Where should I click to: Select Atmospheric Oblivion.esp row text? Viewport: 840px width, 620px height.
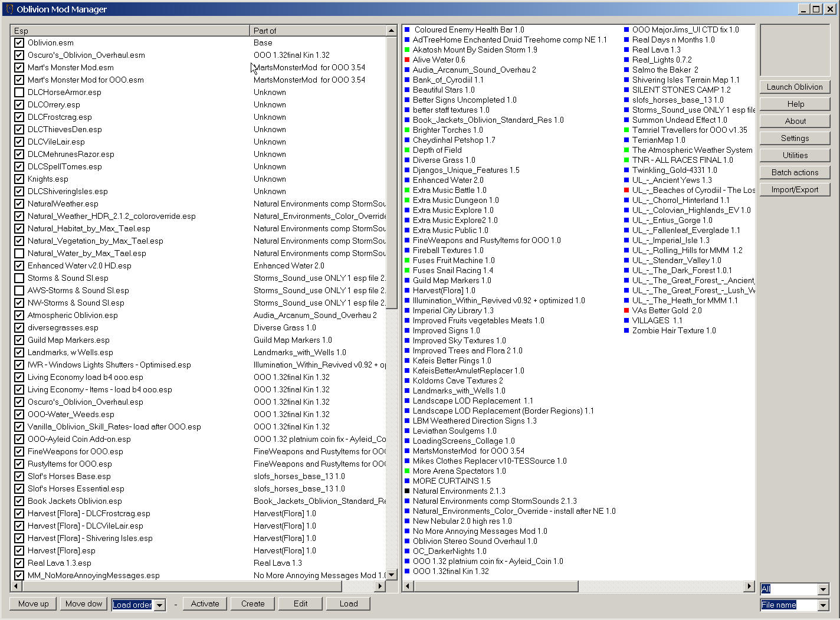point(73,315)
